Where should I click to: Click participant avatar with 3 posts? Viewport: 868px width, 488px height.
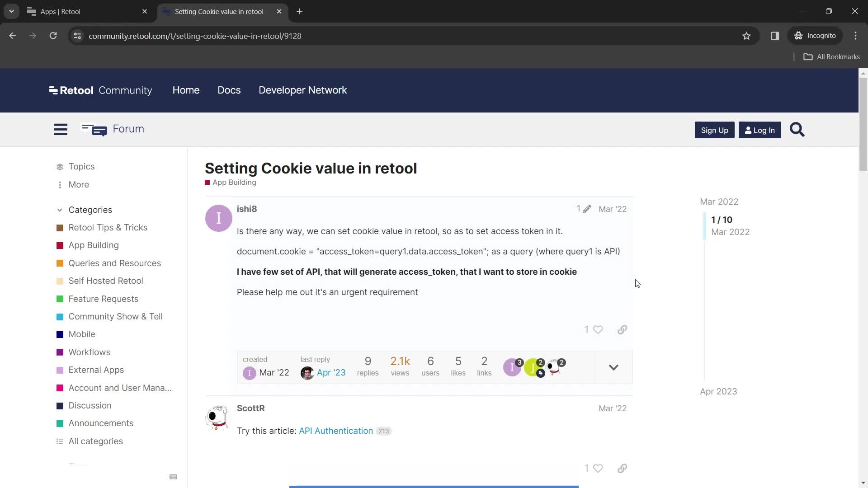pos(512,367)
